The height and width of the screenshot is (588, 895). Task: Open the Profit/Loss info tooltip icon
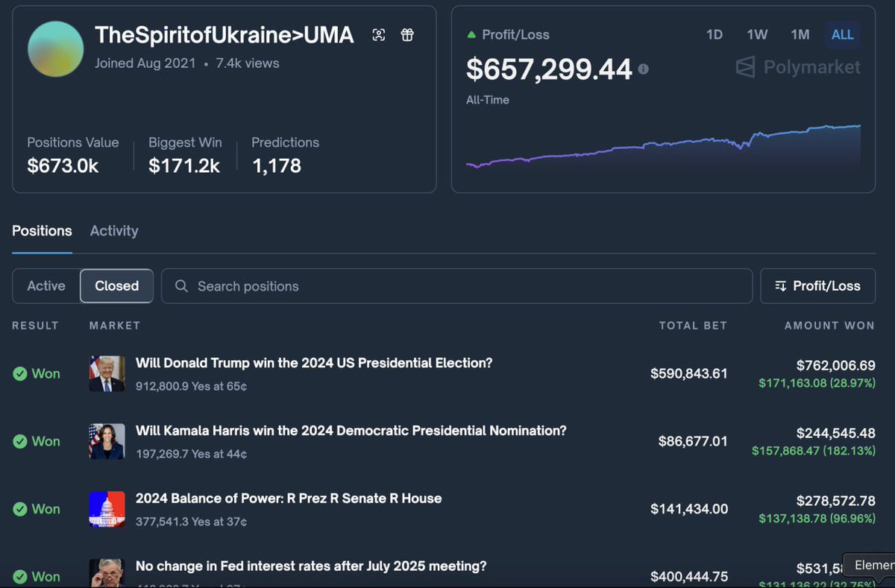[642, 69]
